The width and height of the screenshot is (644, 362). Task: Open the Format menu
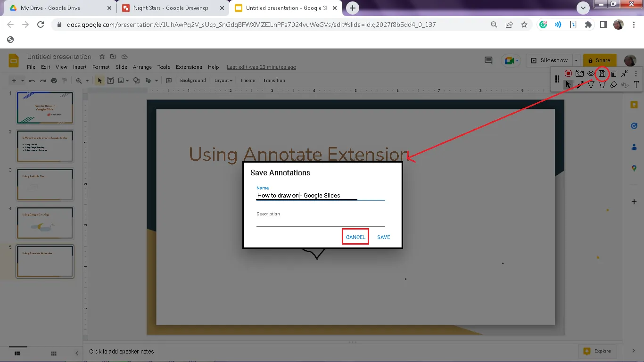point(101,67)
